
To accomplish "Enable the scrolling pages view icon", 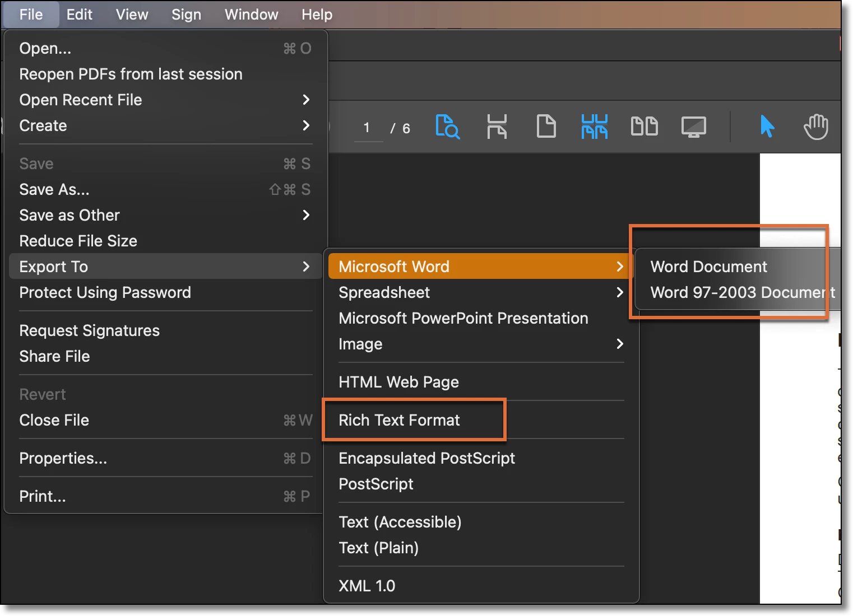I will [x=595, y=127].
